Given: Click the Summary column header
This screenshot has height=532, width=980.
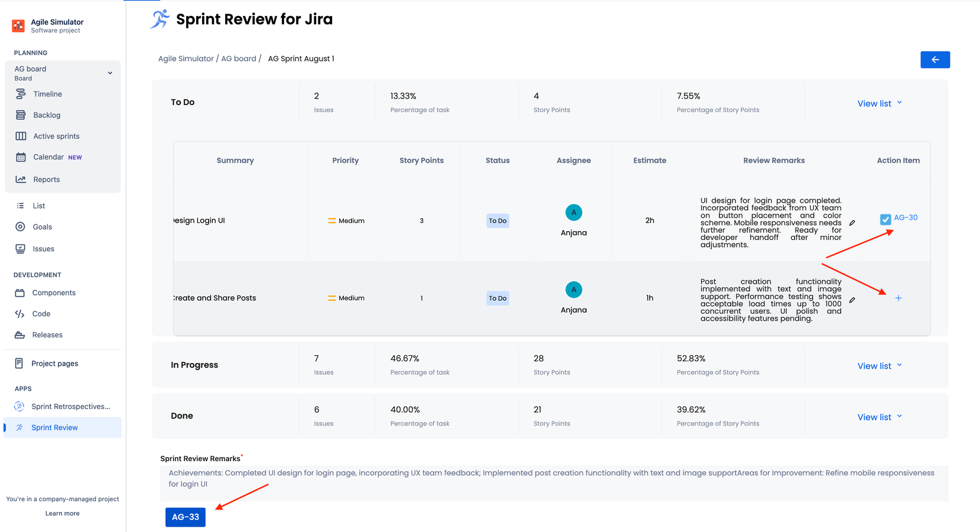Looking at the screenshot, I should 235,160.
